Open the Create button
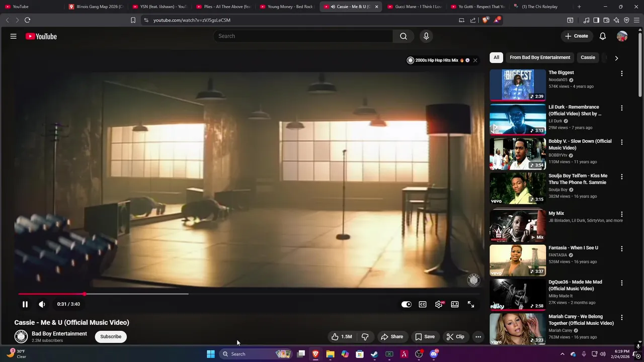The image size is (644, 362). (x=577, y=36)
